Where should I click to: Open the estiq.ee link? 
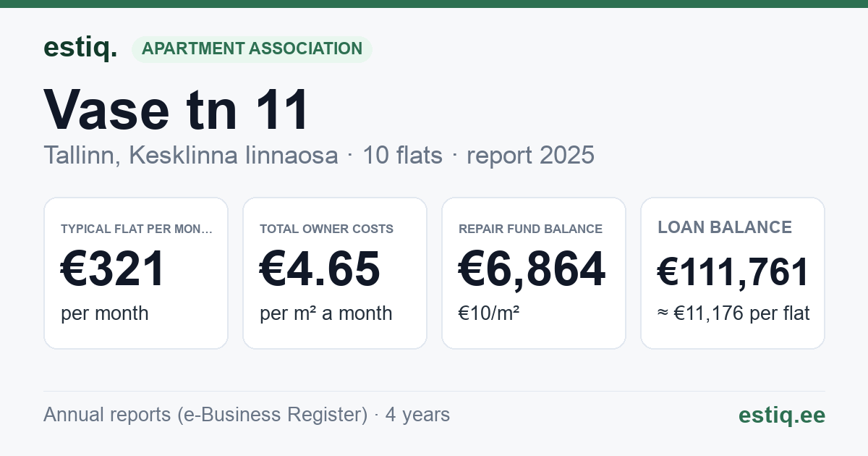(x=782, y=415)
